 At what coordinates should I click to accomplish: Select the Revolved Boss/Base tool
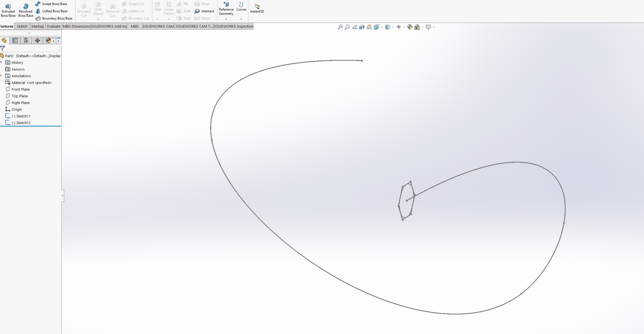point(26,10)
